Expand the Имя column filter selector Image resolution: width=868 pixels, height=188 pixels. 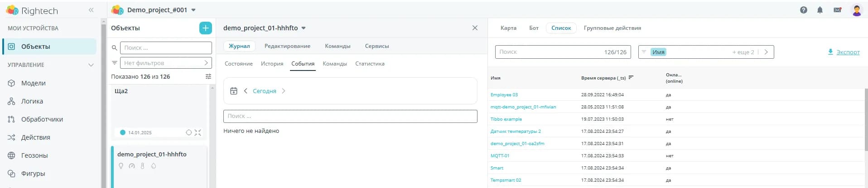pos(766,52)
